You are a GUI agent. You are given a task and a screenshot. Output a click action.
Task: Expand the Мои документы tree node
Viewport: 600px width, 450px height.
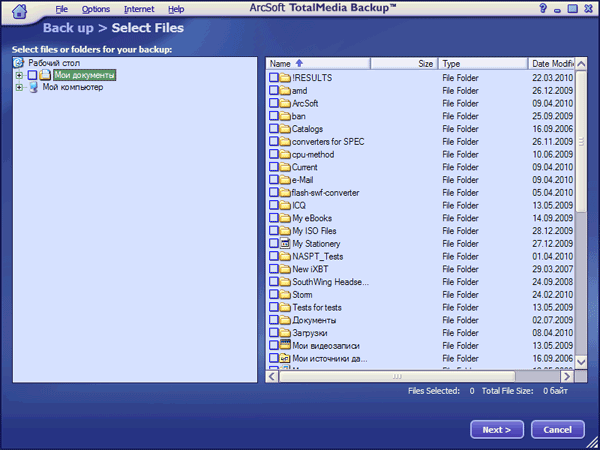point(19,75)
